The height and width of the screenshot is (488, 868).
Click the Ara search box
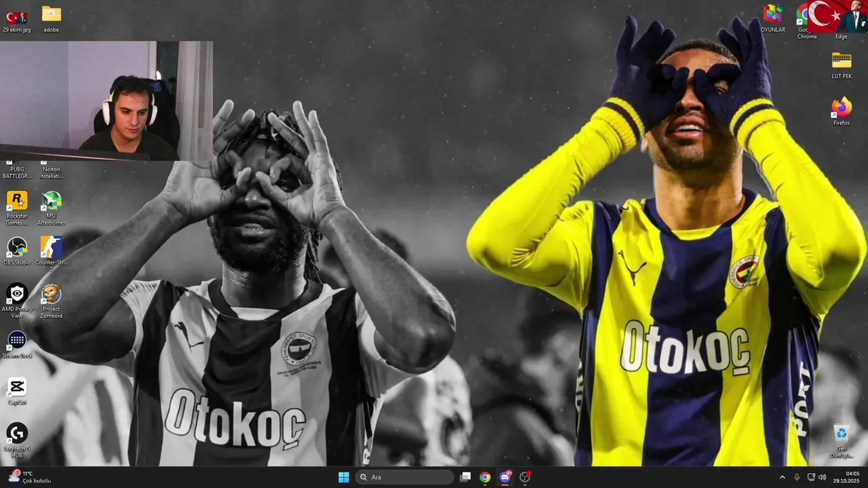(405, 477)
